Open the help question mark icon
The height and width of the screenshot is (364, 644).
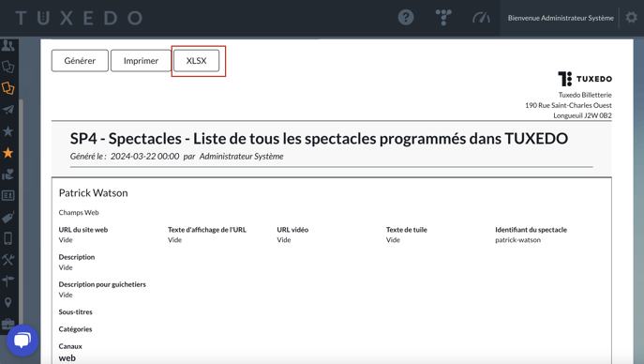click(406, 18)
